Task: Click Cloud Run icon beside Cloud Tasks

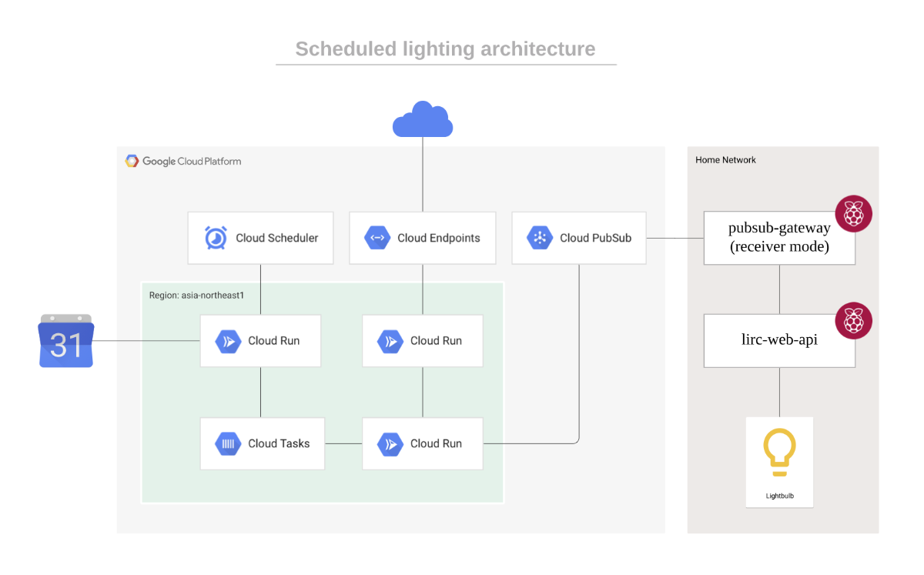Action: (x=390, y=443)
